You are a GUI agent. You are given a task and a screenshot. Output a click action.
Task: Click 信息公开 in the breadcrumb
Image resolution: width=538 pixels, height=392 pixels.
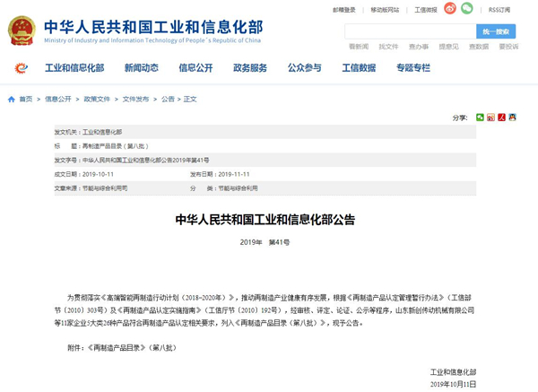[58, 100]
